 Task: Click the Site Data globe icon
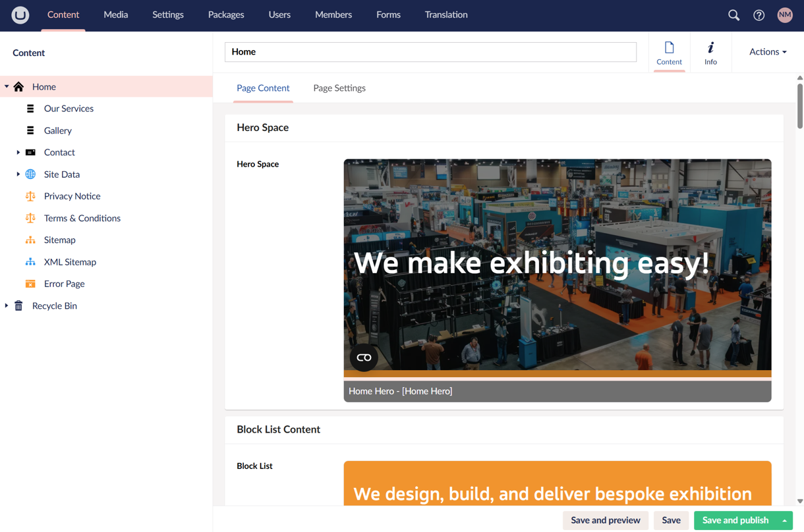pos(30,174)
